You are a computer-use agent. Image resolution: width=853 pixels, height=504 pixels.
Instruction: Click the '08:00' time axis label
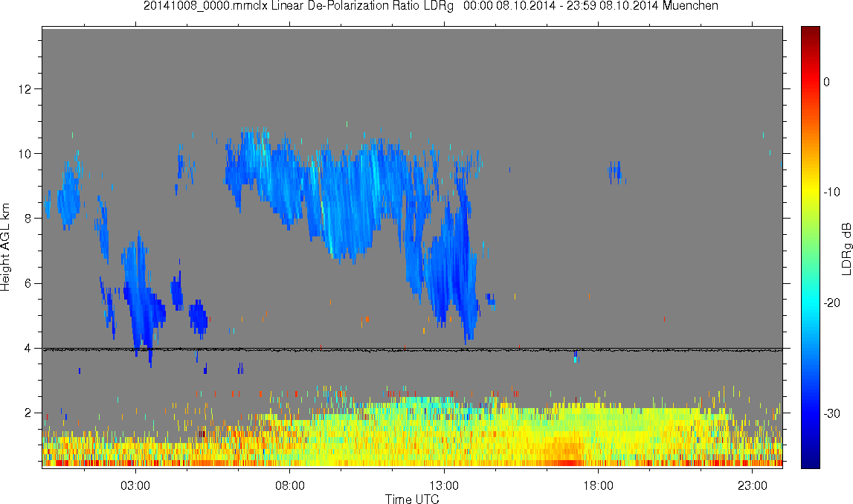[x=290, y=485]
